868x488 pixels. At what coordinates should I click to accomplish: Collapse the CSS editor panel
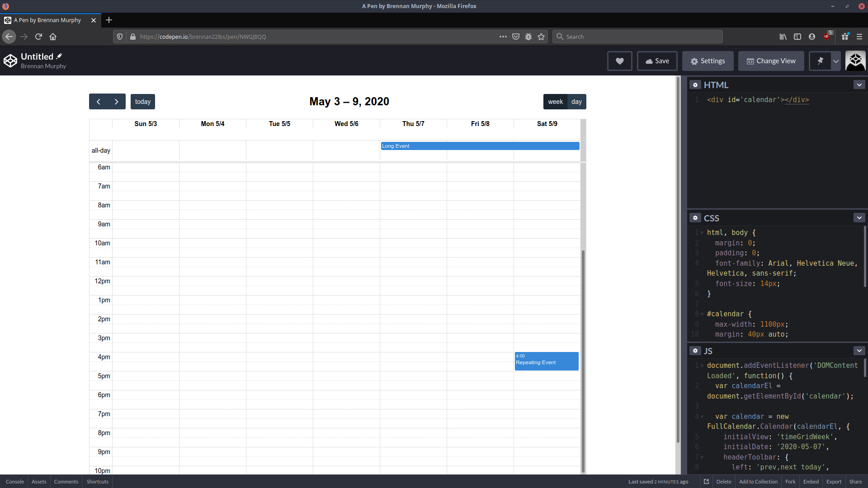coord(859,217)
